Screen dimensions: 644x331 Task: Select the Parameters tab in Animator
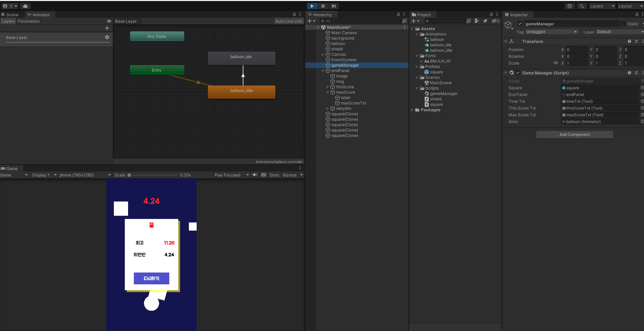29,21
